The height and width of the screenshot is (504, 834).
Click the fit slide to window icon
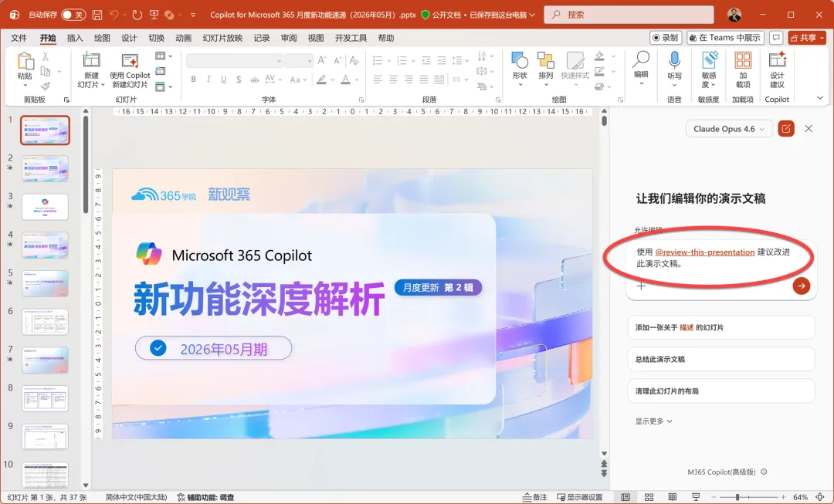click(821, 497)
